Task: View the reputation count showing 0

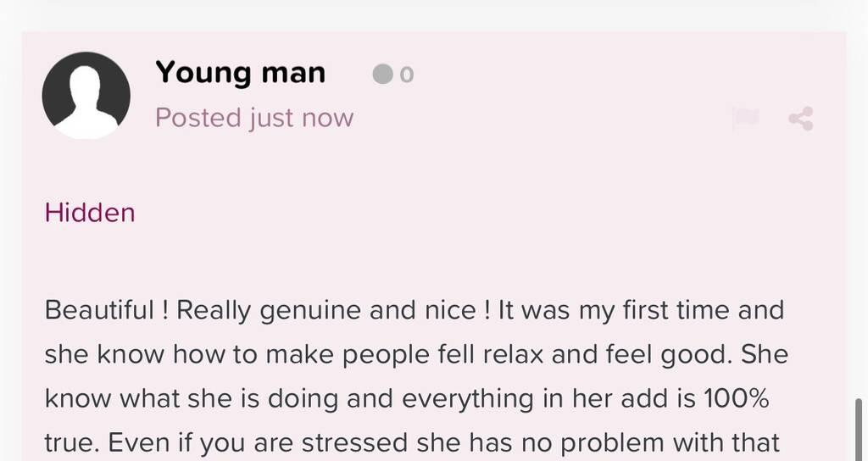Action: (407, 75)
